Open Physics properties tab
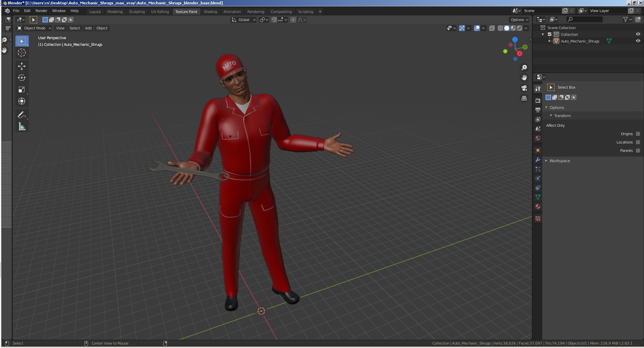This screenshot has width=644, height=348. (x=538, y=178)
